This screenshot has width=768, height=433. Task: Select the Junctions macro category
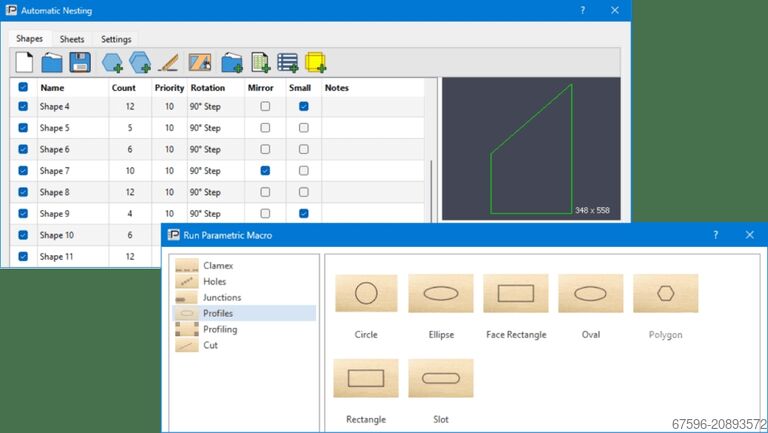(x=221, y=298)
